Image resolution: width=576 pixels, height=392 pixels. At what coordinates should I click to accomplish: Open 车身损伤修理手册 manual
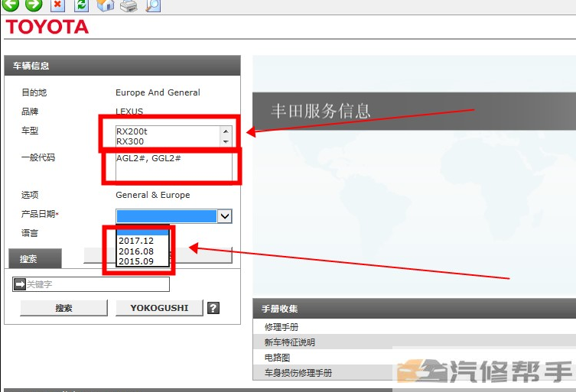click(x=298, y=373)
